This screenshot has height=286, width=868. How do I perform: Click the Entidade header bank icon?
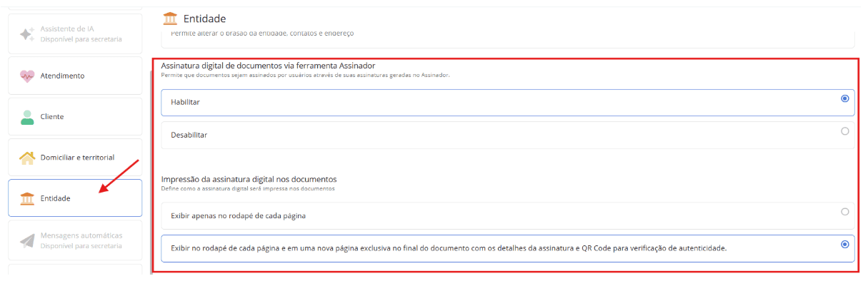[171, 19]
